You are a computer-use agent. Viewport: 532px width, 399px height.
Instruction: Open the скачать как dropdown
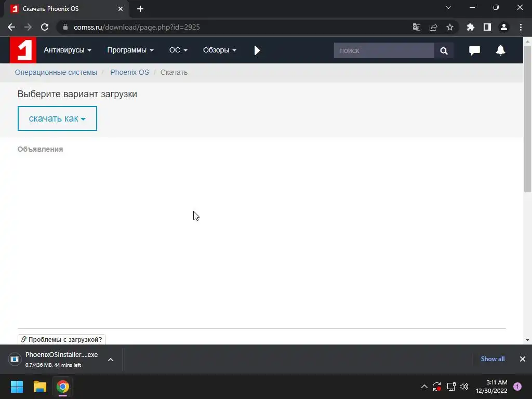(x=57, y=118)
